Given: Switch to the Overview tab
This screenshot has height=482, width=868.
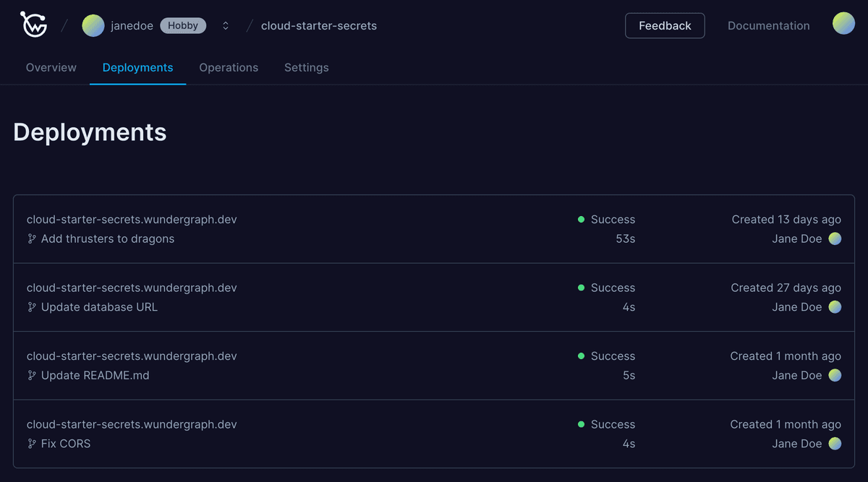Looking at the screenshot, I should (x=51, y=67).
